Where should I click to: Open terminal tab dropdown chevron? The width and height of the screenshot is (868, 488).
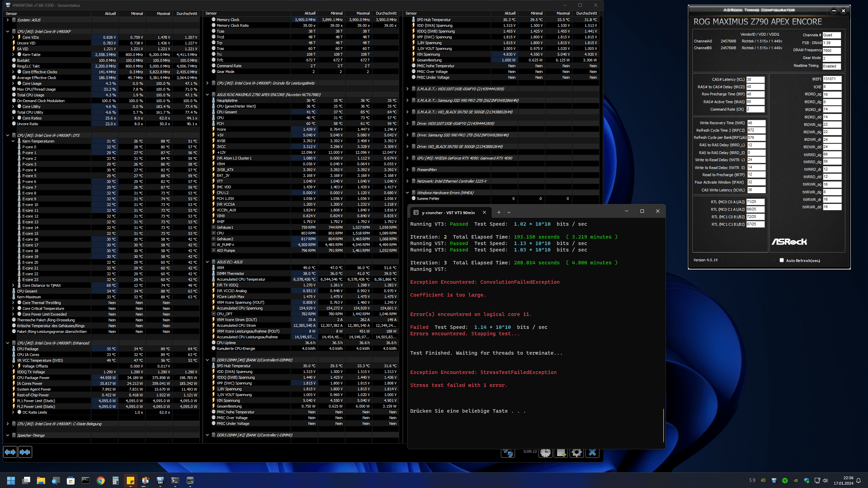509,212
